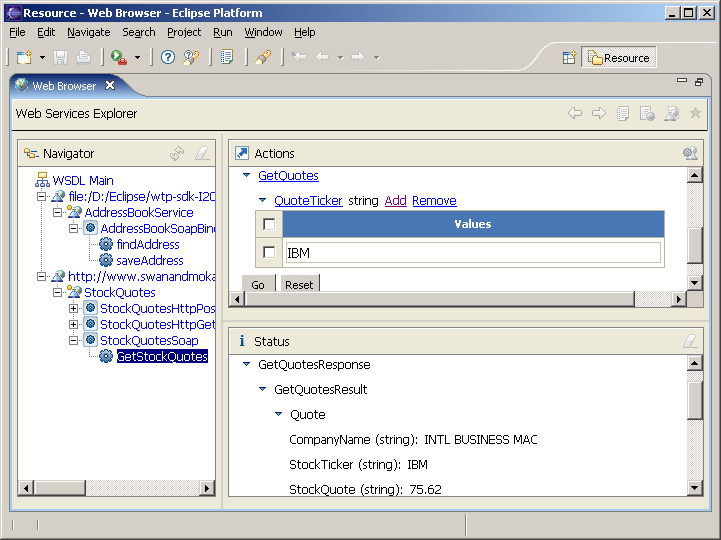Image resolution: width=721 pixels, height=540 pixels.
Task: Open the New wizard dropdown arrow
Action: pyautogui.click(x=42, y=58)
